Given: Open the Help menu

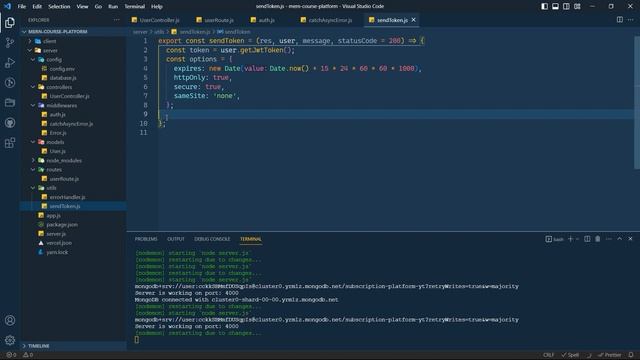Looking at the screenshot, I should [157, 7].
